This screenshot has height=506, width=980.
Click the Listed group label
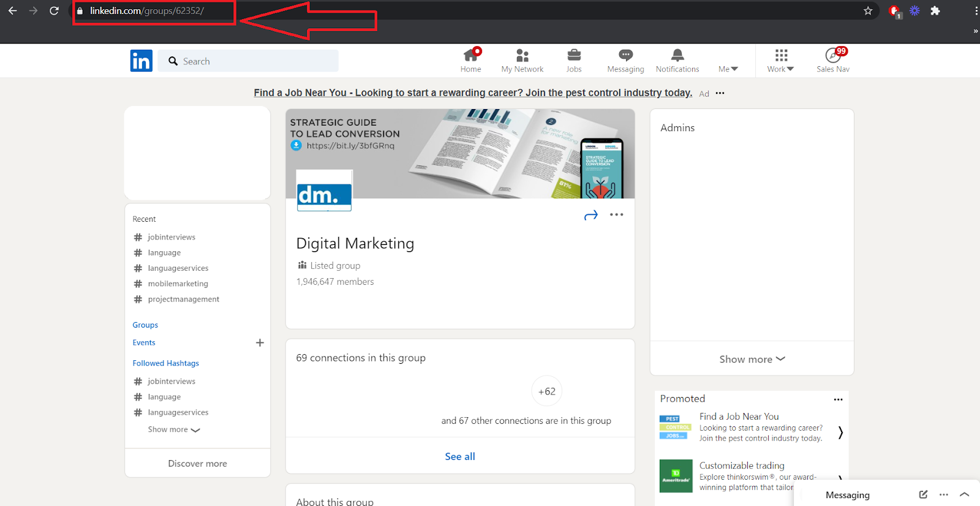(x=335, y=265)
